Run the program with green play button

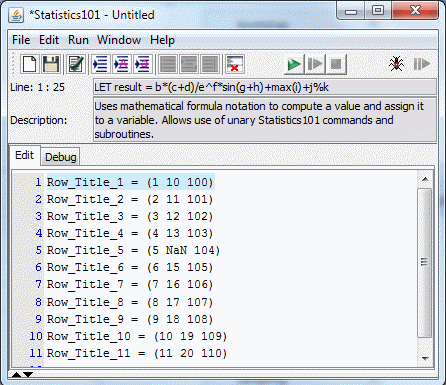click(x=294, y=64)
